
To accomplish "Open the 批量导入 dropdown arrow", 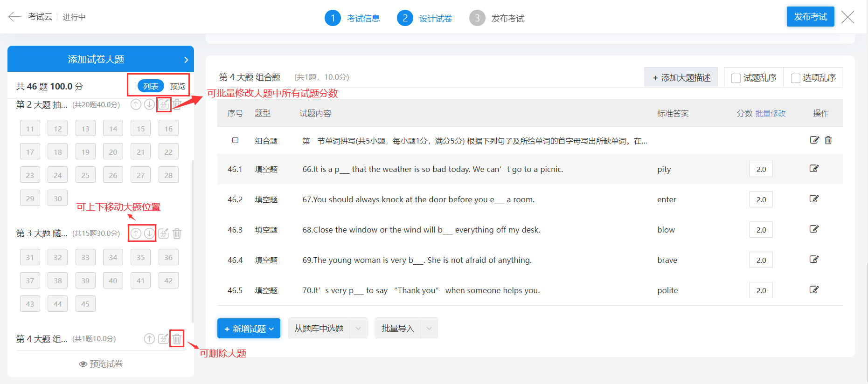I will click(x=429, y=329).
